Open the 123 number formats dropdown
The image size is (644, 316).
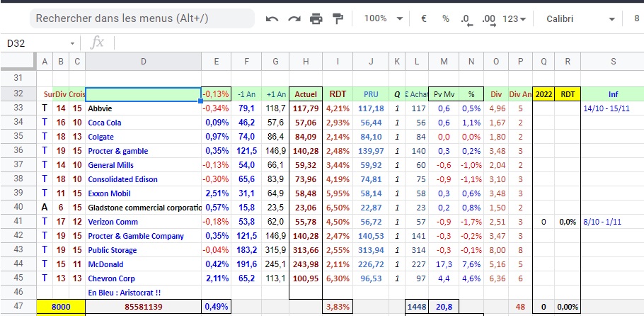(514, 18)
